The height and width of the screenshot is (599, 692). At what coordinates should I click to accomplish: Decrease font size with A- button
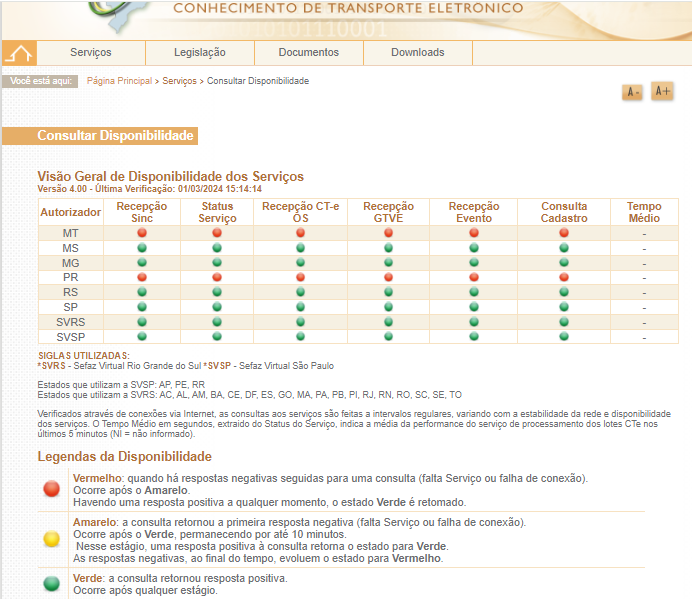pos(632,92)
